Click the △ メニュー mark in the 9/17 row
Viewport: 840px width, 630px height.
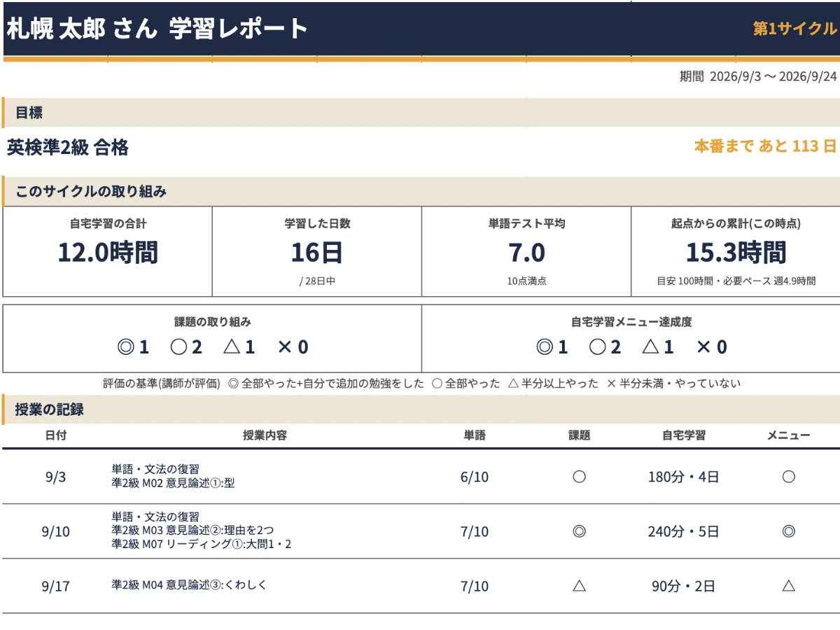[x=788, y=587]
